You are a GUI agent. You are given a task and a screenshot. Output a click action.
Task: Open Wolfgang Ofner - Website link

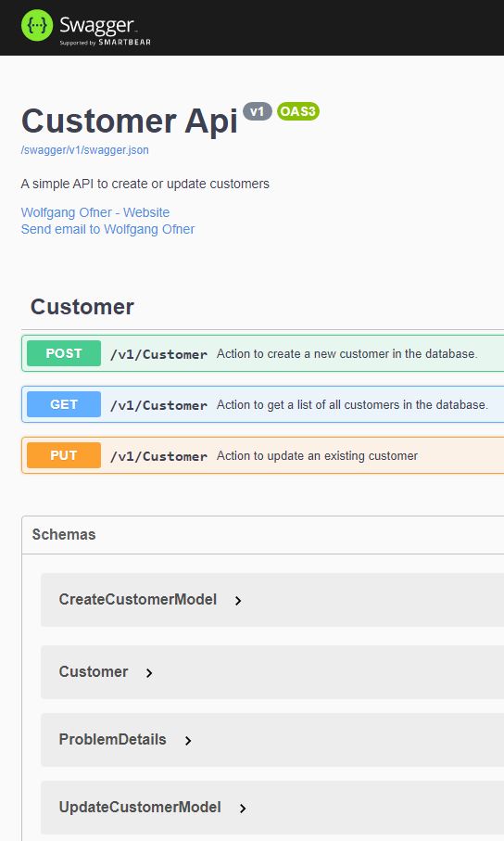(94, 212)
